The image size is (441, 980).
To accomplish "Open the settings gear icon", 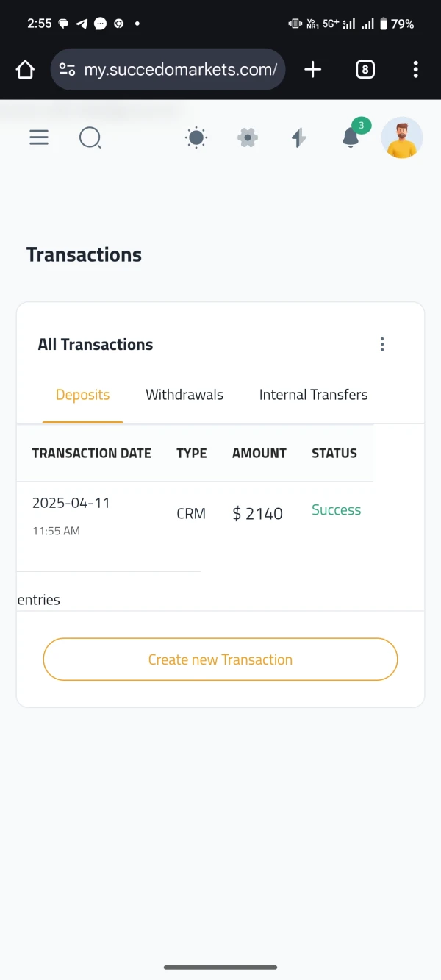I will click(x=248, y=137).
